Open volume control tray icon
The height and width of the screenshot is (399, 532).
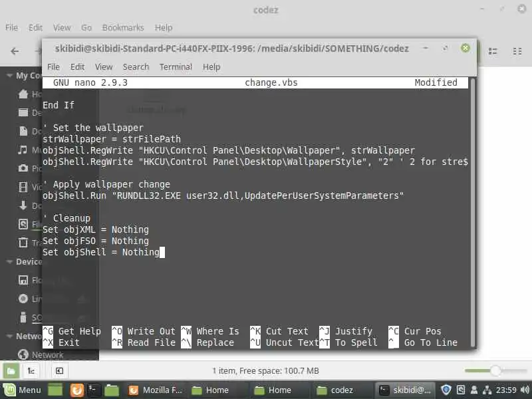[525, 390]
